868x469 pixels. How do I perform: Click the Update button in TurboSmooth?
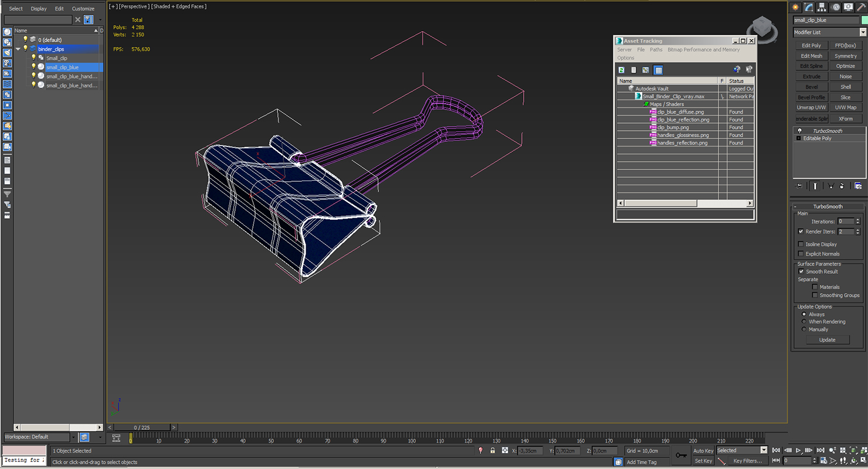[827, 339]
